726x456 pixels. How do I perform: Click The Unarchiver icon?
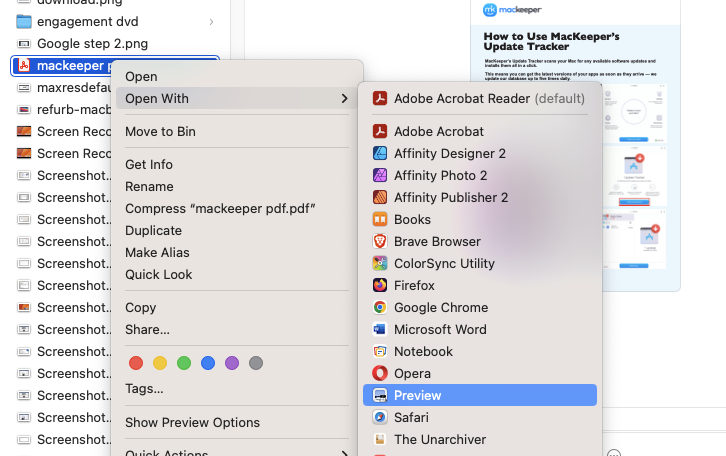point(380,439)
